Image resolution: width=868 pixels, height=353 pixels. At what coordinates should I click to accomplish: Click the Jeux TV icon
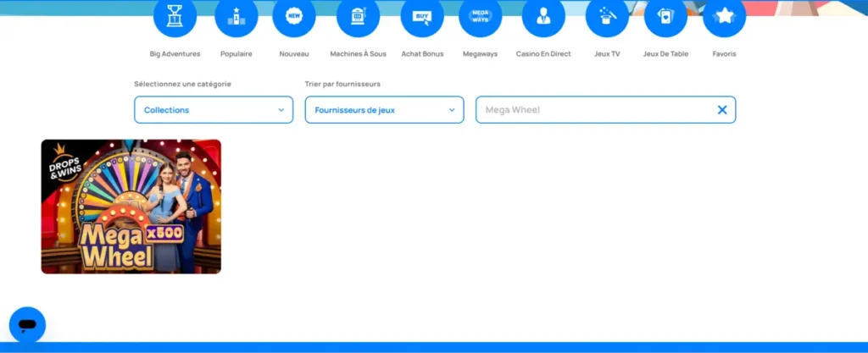tap(607, 16)
